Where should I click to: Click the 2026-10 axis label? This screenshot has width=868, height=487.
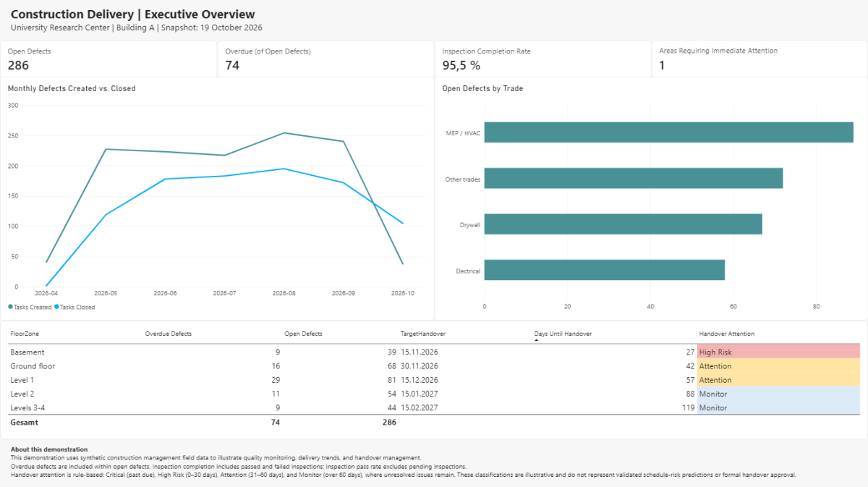coord(402,293)
